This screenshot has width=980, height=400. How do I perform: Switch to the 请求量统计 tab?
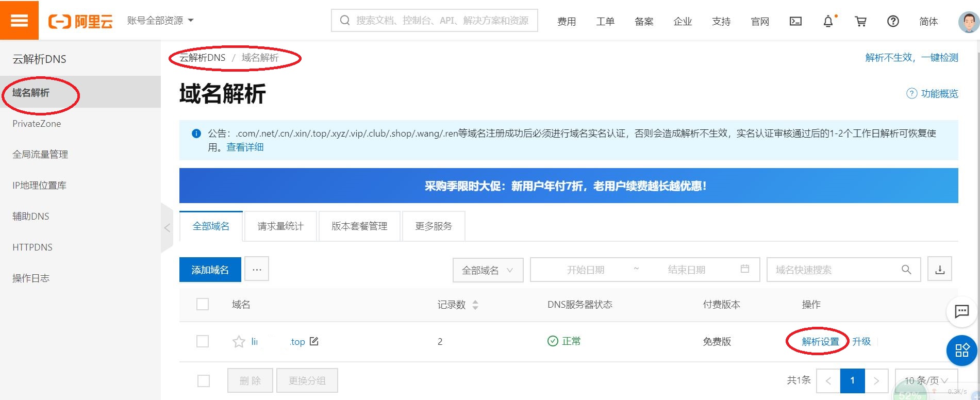tap(280, 226)
